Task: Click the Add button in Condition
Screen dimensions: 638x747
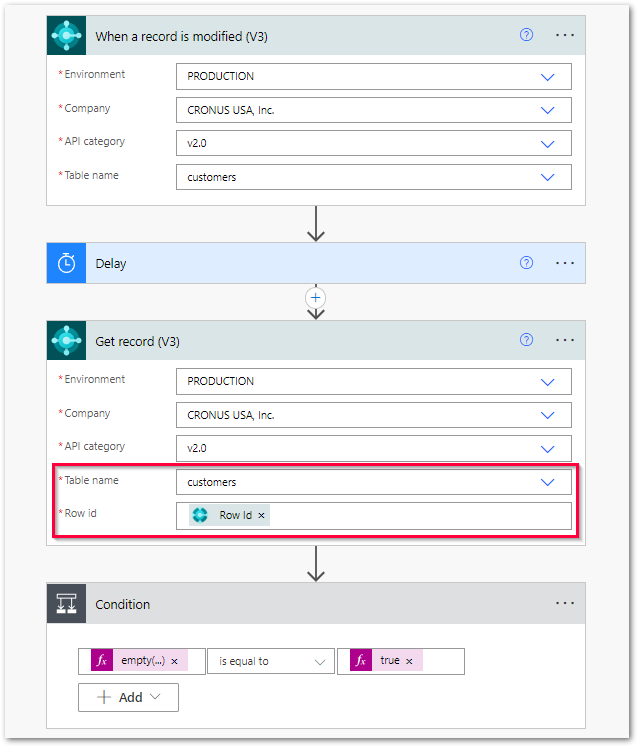Action: tap(128, 697)
